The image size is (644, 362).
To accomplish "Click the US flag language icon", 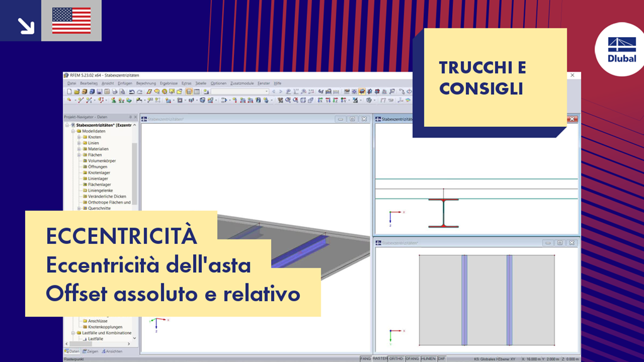I will 72,21.
